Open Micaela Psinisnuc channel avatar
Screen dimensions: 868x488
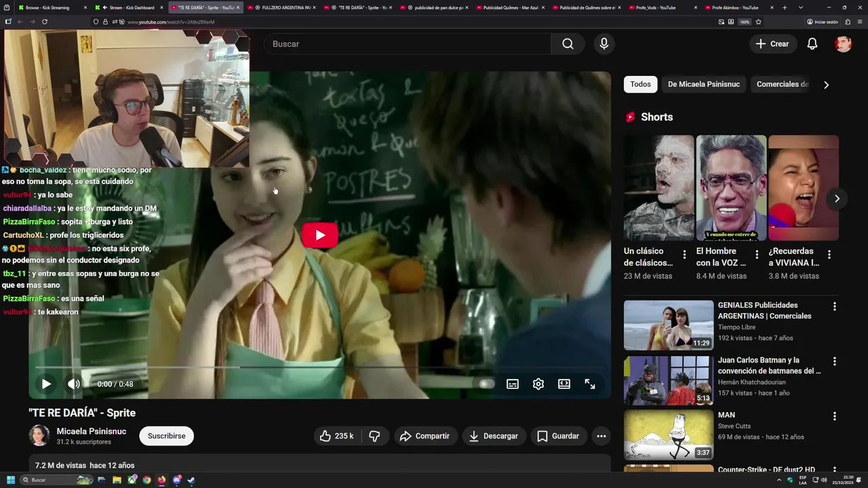(x=39, y=436)
